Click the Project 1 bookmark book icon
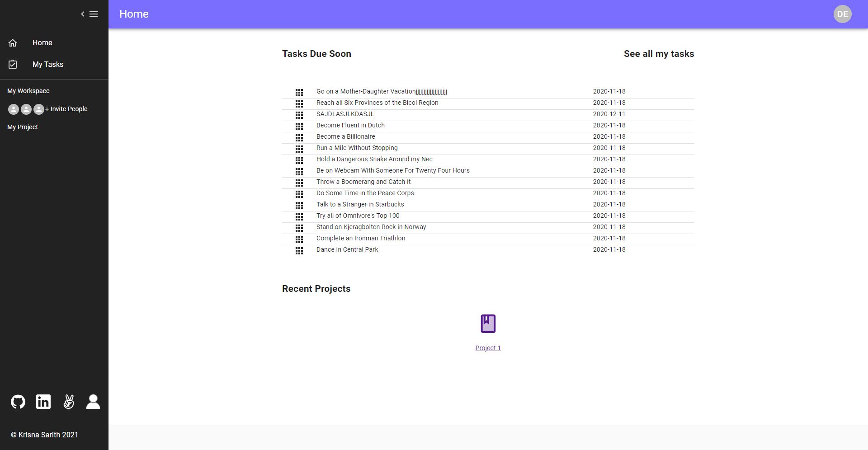 pyautogui.click(x=488, y=323)
